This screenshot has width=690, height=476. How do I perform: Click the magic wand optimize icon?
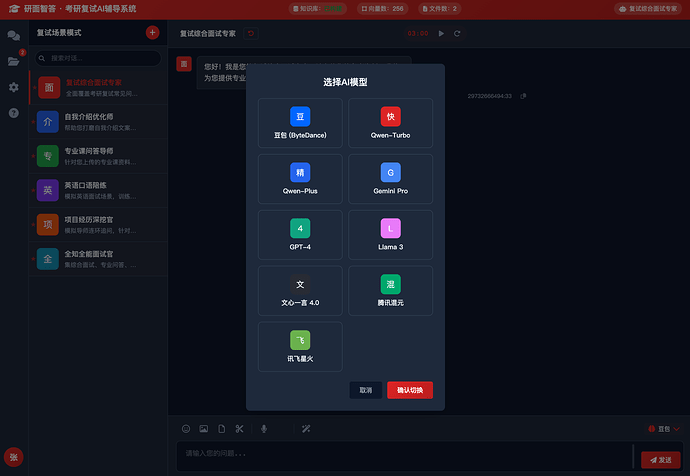click(306, 428)
